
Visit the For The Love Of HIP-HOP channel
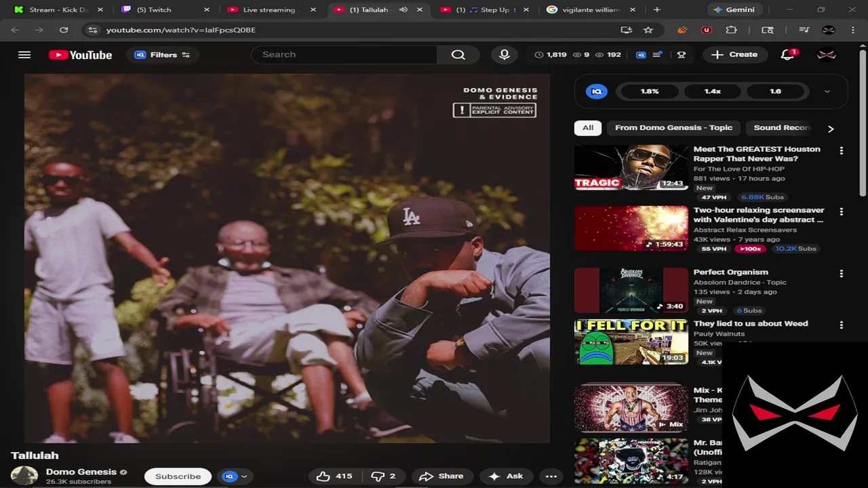click(x=738, y=169)
